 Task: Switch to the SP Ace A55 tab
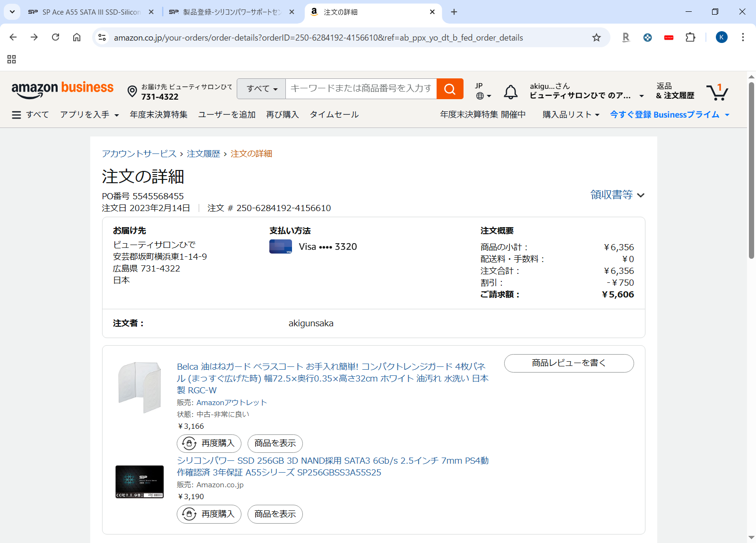point(91,12)
